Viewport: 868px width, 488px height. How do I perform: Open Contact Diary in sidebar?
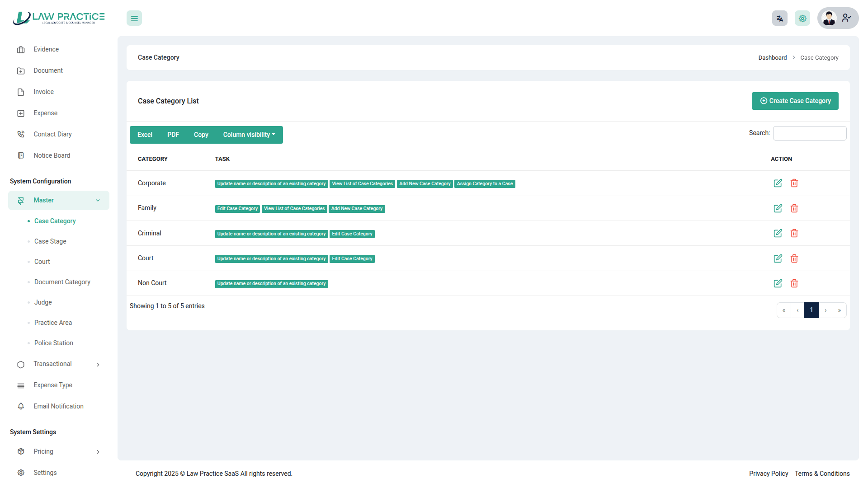(x=52, y=134)
